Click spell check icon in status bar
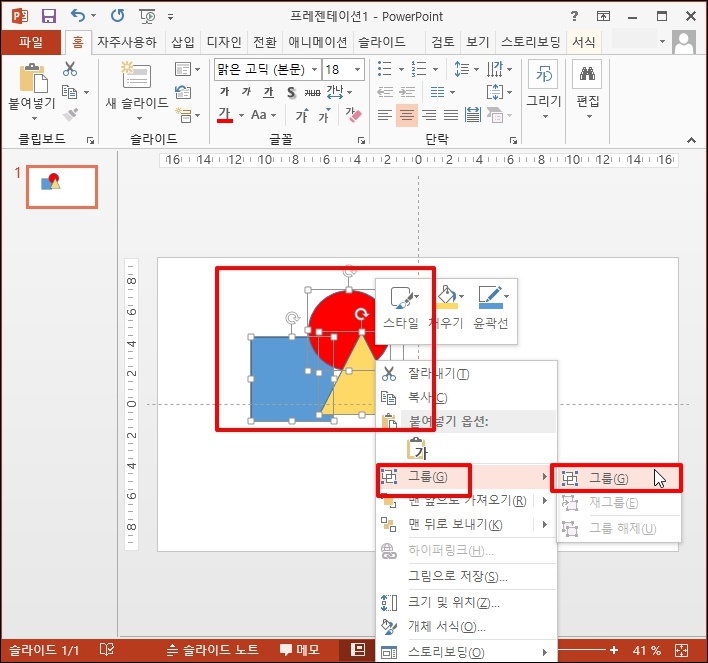This screenshot has width=708, height=663. (107, 650)
